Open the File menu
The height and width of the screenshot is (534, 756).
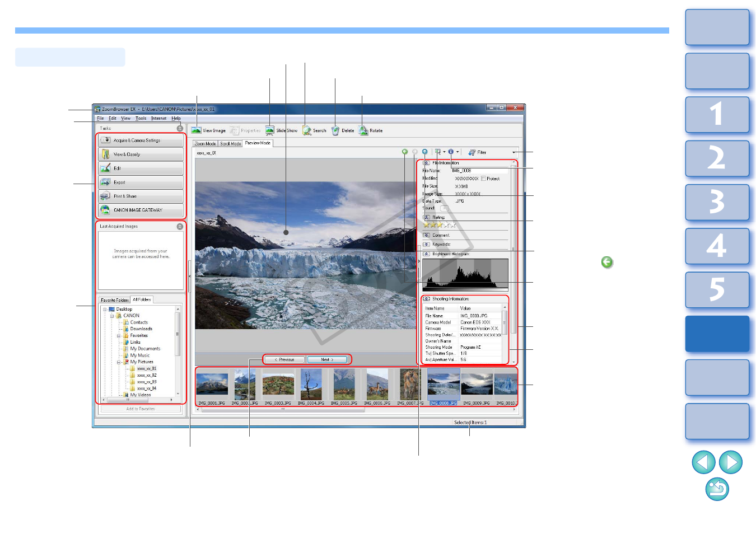click(100, 119)
